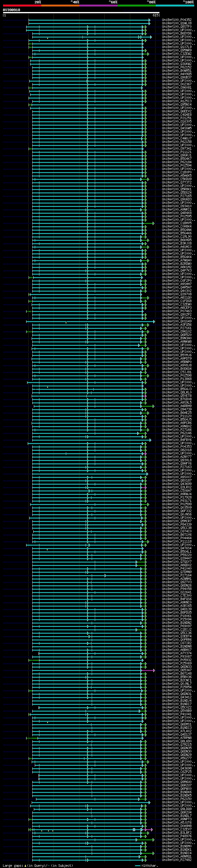The image size is (197, 868).
Task: Select the query ID AV390918
Action: click(x=11, y=10)
